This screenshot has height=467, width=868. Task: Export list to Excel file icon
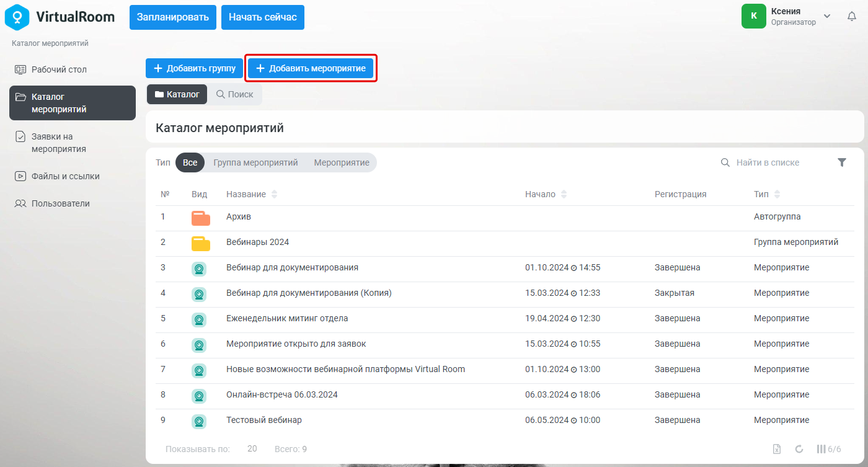pos(776,449)
